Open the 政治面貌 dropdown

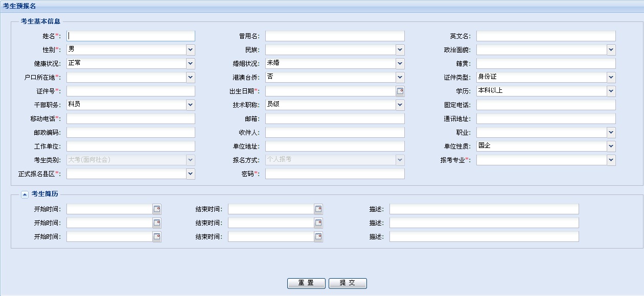611,50
